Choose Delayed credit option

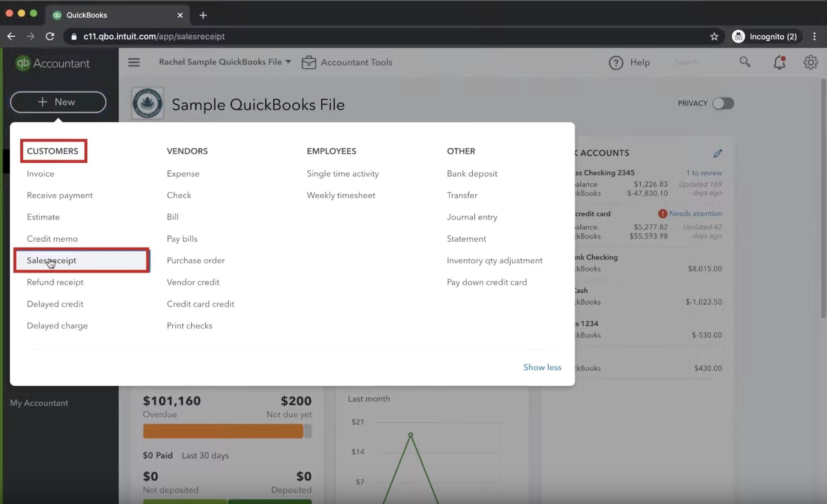[55, 304]
